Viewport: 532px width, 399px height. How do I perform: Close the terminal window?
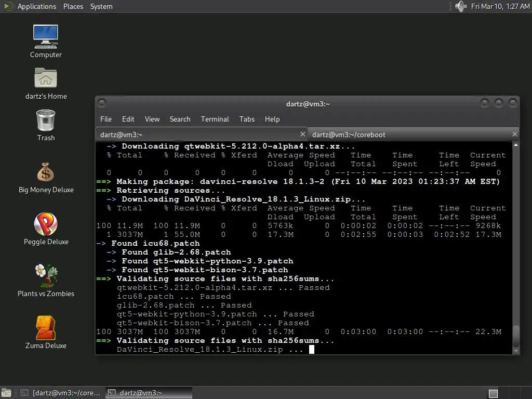pos(513,102)
